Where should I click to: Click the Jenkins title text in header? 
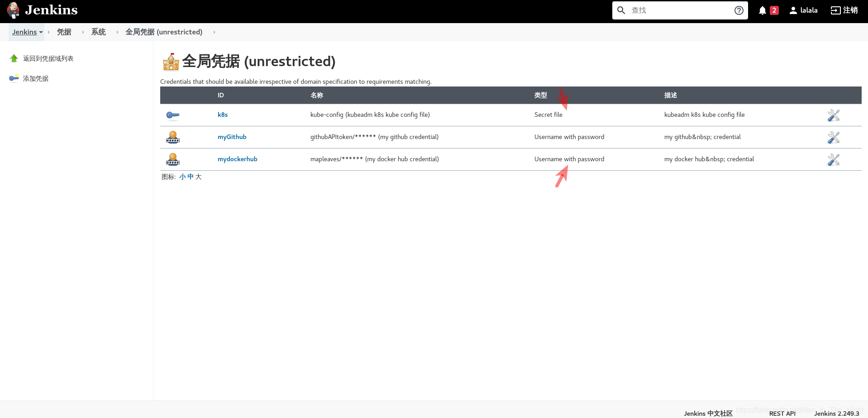[x=51, y=10]
